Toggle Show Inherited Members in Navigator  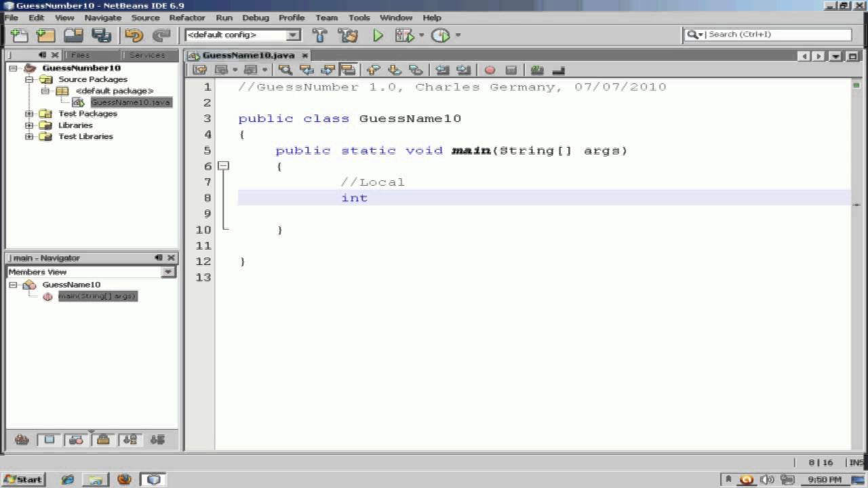[x=22, y=440]
